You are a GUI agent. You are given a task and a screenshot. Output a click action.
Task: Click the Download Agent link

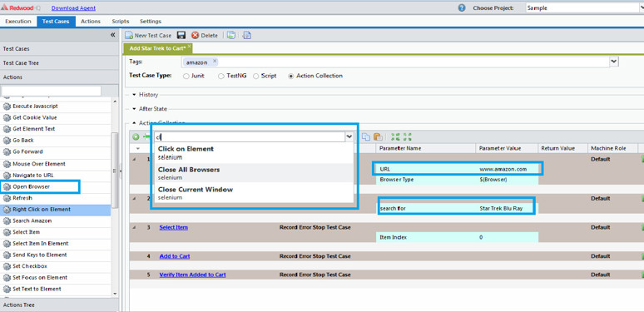73,7
